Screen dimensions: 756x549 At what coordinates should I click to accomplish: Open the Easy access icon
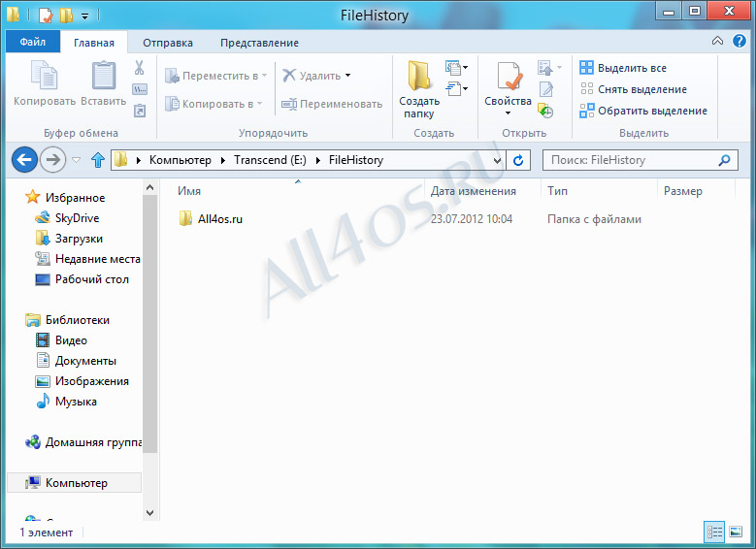click(456, 88)
